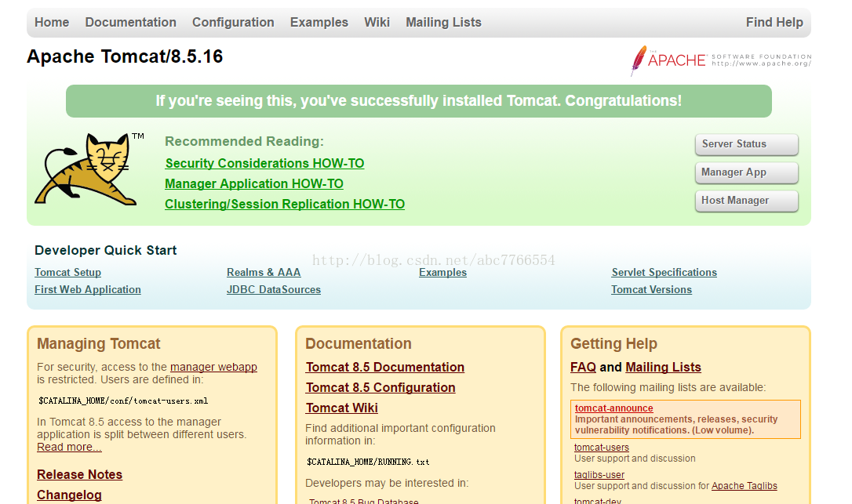Click Examples link in Developer Quick Start
The height and width of the screenshot is (504, 852).
(x=442, y=273)
